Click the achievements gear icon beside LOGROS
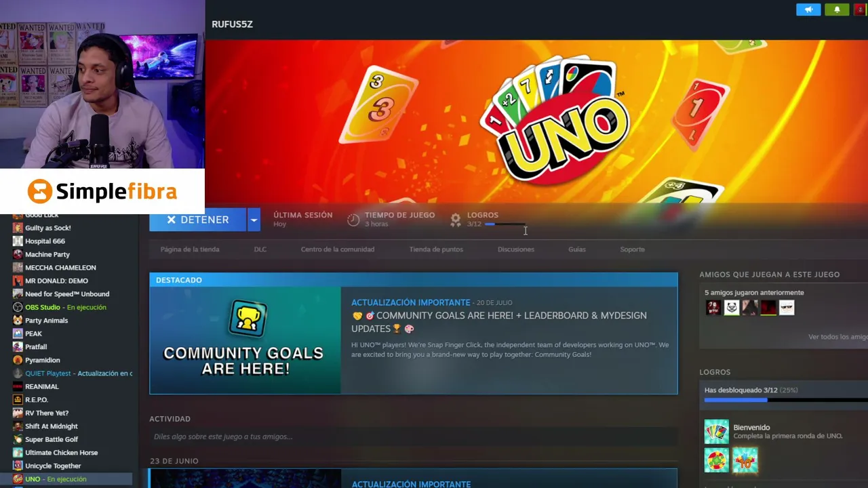 456,220
